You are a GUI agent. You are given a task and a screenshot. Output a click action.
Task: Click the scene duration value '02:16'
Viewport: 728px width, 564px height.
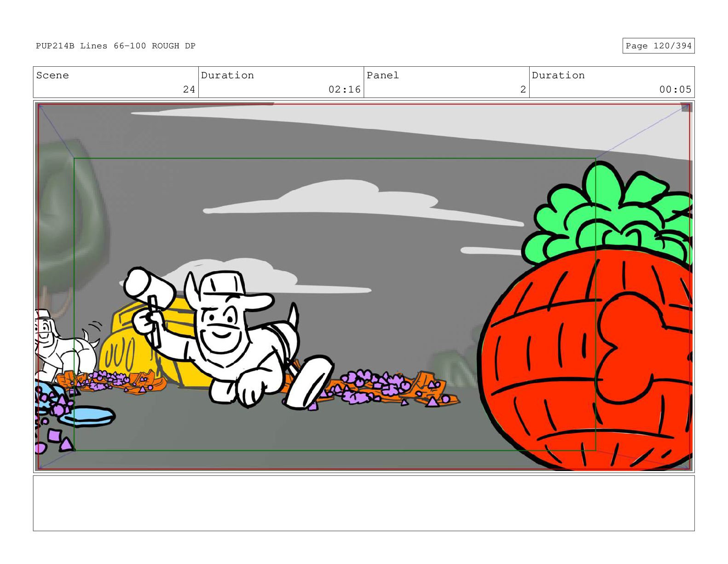(344, 89)
